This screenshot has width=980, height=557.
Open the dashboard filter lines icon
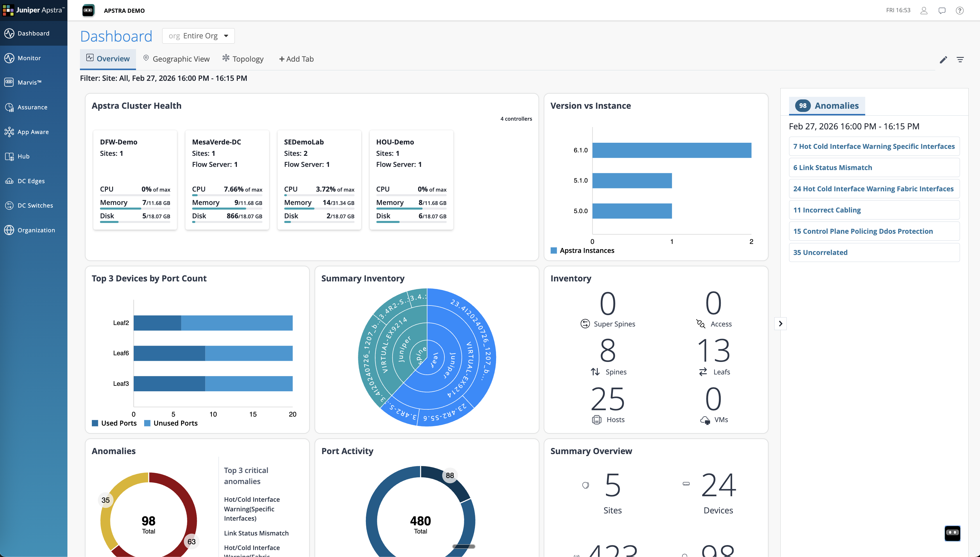click(960, 60)
